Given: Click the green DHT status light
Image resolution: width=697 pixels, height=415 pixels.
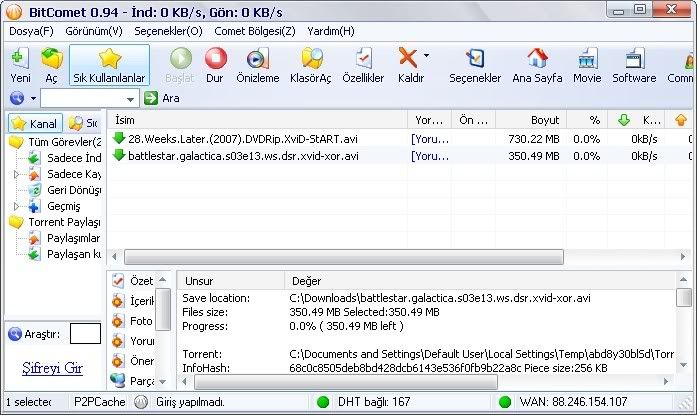Looking at the screenshot, I should (x=323, y=402).
